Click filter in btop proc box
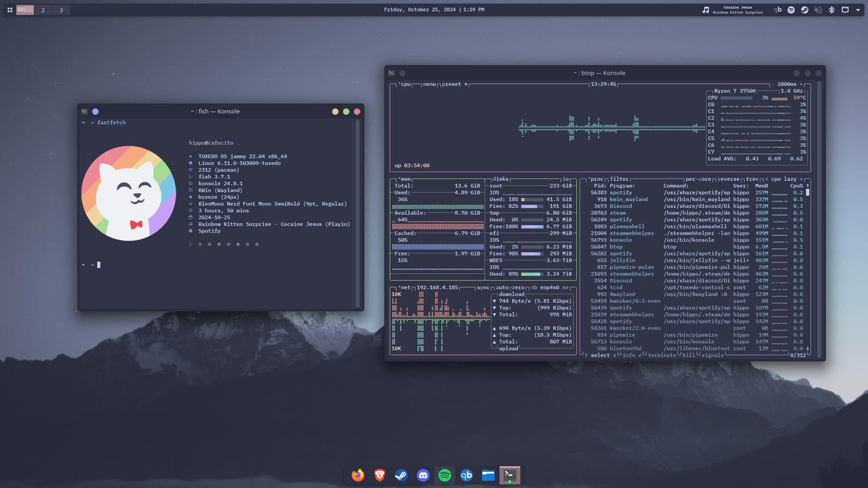The height and width of the screenshot is (488, 868). coord(620,179)
